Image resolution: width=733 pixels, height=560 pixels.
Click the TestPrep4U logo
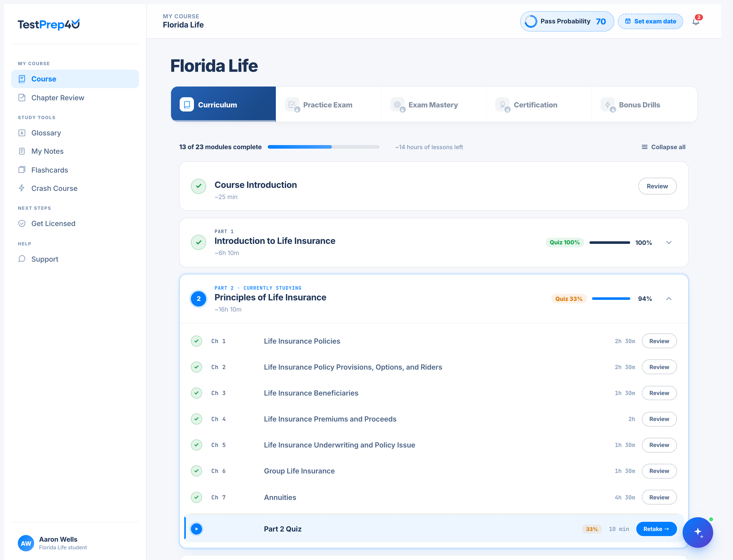(x=49, y=24)
